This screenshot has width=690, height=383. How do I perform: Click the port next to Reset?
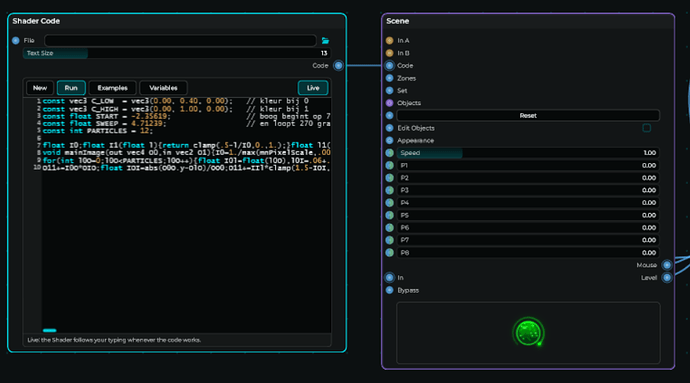(x=389, y=115)
